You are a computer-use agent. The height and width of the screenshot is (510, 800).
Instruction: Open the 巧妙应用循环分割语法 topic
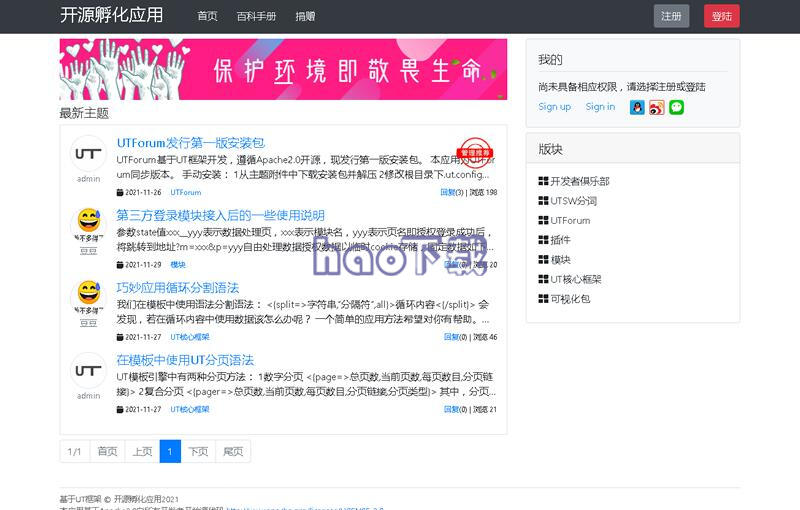click(x=178, y=288)
